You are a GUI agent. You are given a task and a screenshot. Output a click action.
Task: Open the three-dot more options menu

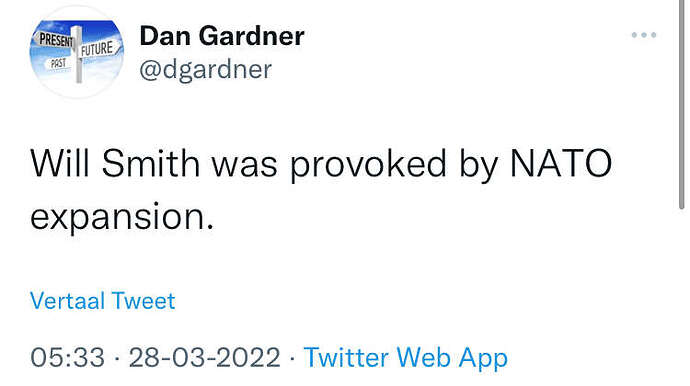tap(644, 35)
